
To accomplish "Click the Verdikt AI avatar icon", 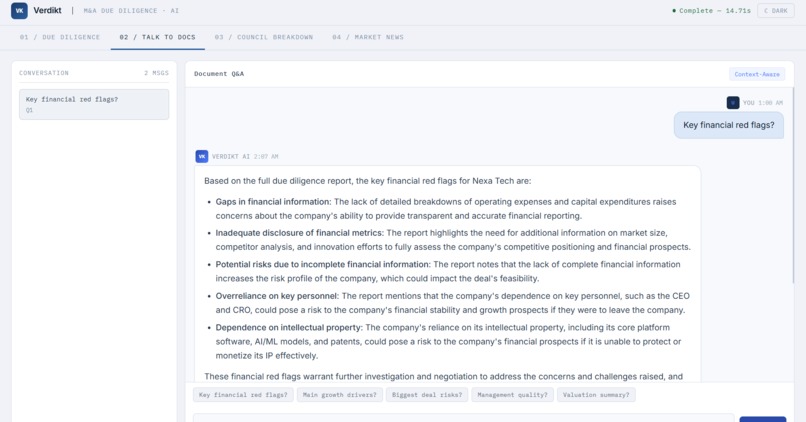I will (x=202, y=156).
